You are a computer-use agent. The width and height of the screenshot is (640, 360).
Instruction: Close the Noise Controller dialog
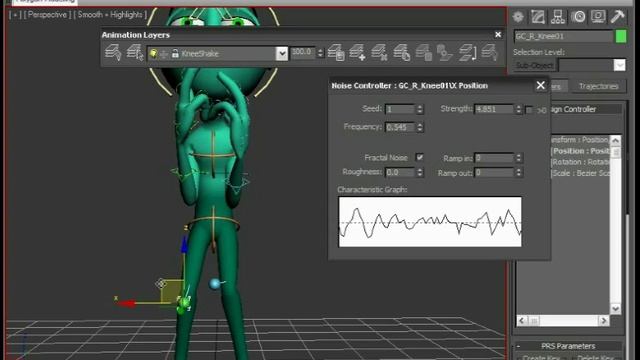click(x=540, y=85)
